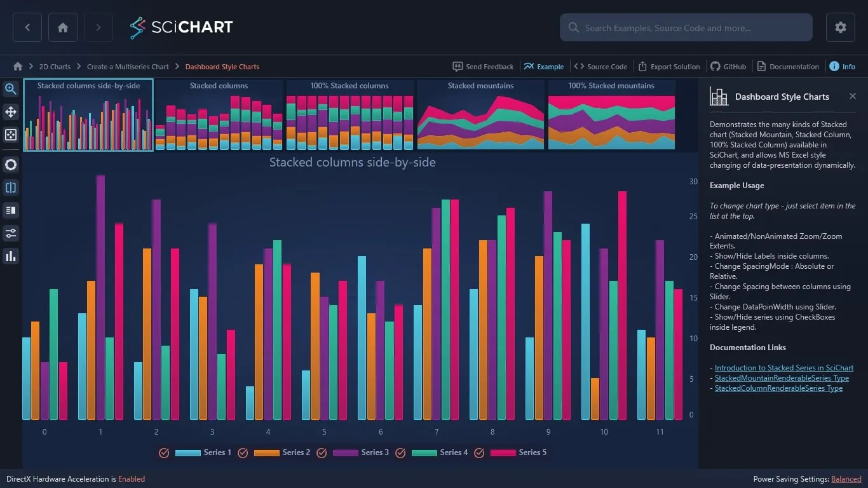Screen dimensions: 868x488
Task: Select the pan arrows tool
Action: click(11, 112)
